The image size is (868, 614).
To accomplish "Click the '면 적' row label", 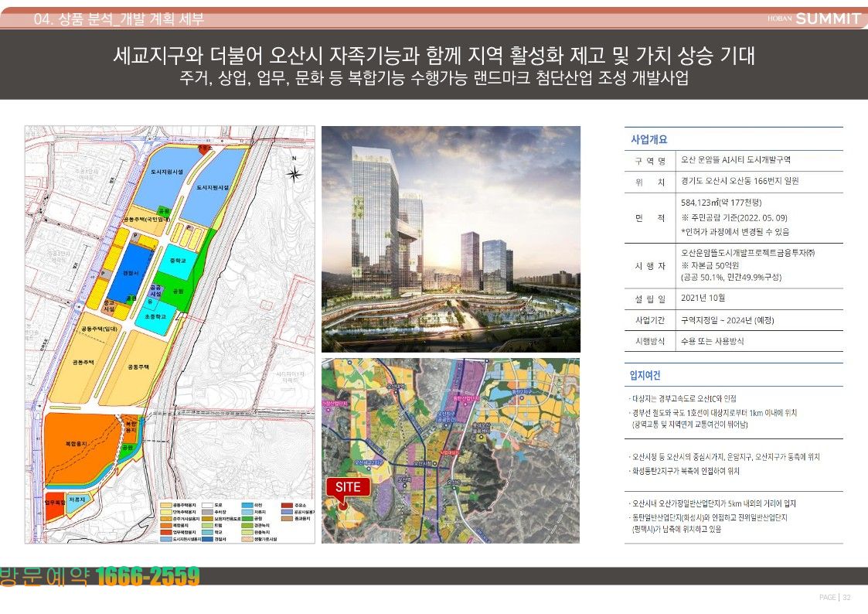I will [650, 217].
